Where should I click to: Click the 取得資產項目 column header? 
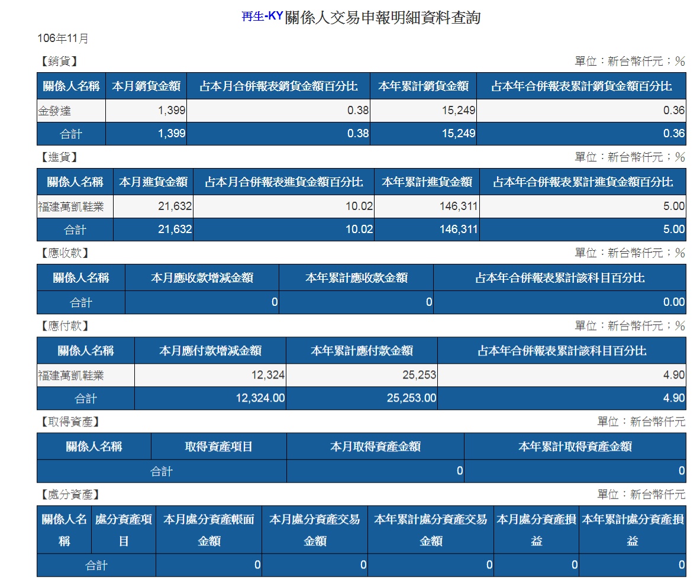click(x=219, y=447)
